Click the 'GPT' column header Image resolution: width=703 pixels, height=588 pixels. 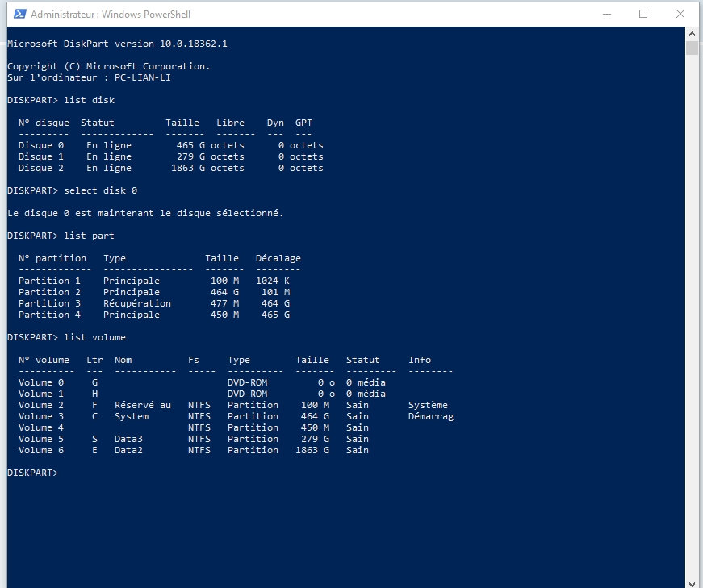click(303, 123)
